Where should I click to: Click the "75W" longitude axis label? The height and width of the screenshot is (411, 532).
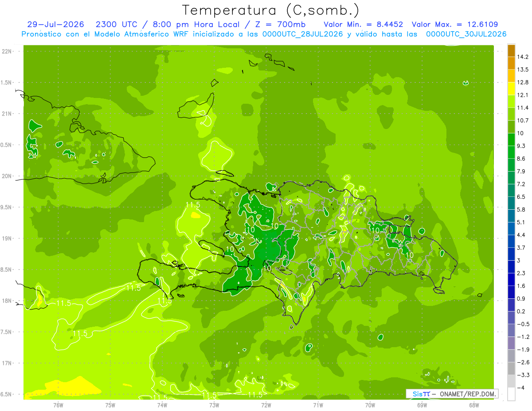click(x=110, y=404)
